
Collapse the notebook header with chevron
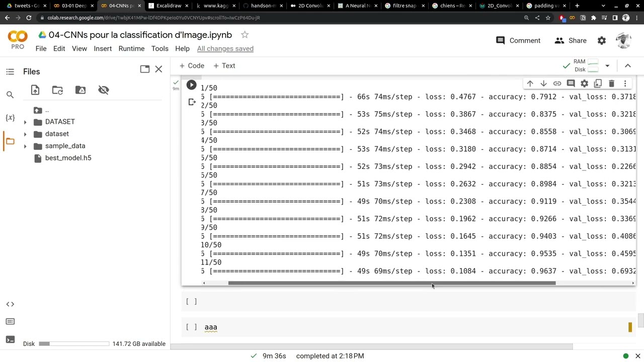coord(628,66)
